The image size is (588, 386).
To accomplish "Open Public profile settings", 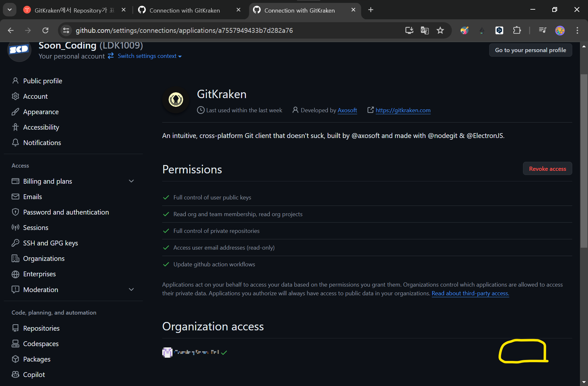I will click(x=42, y=81).
